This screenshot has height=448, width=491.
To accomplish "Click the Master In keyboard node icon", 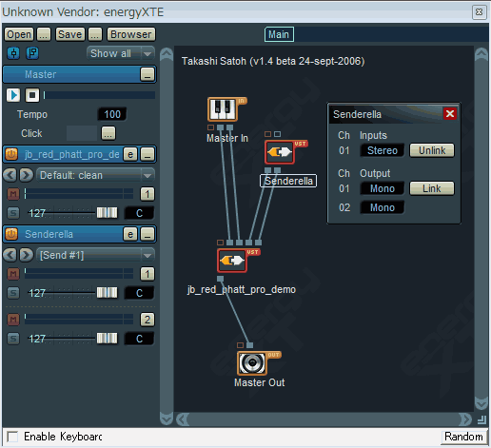I will coord(223,109).
